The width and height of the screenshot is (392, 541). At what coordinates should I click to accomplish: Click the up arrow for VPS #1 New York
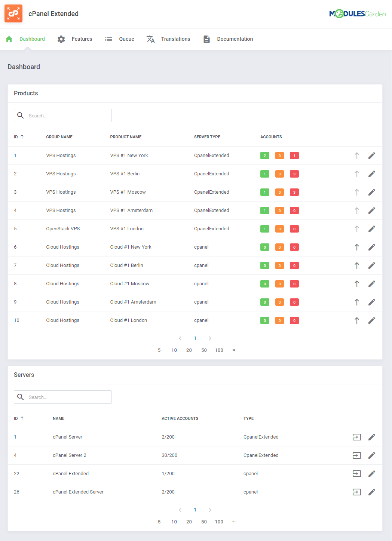coord(357,156)
